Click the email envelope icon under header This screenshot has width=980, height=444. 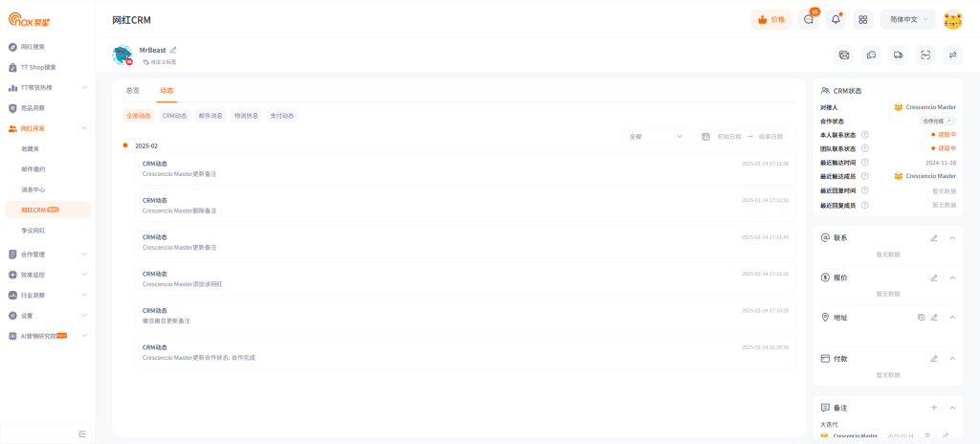click(x=844, y=55)
